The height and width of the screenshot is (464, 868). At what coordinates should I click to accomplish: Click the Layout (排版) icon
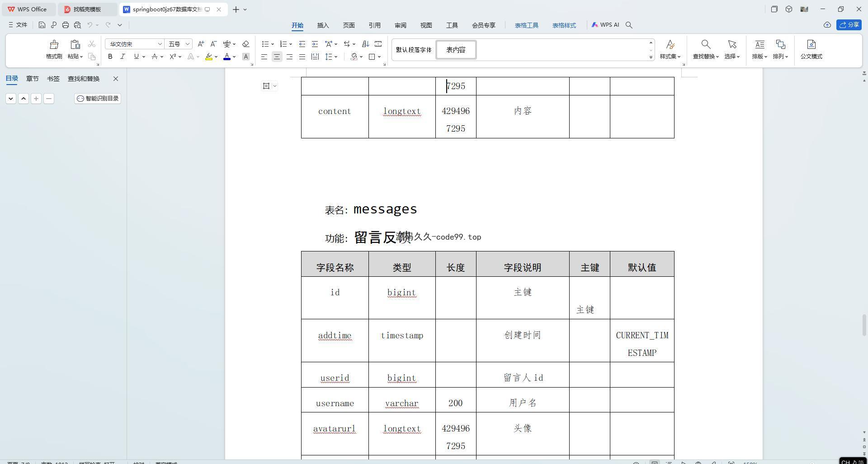click(759, 44)
